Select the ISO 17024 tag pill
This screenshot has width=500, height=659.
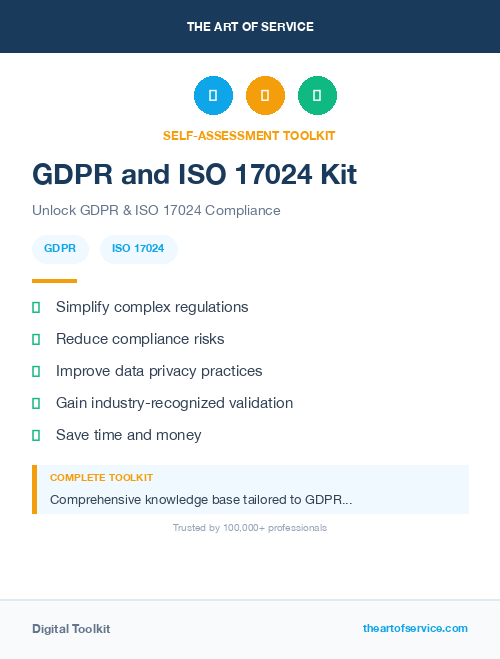point(138,249)
